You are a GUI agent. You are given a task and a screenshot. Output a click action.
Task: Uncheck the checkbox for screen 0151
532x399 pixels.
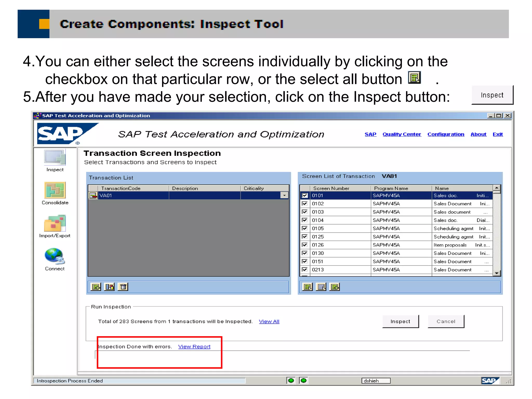[305, 261]
